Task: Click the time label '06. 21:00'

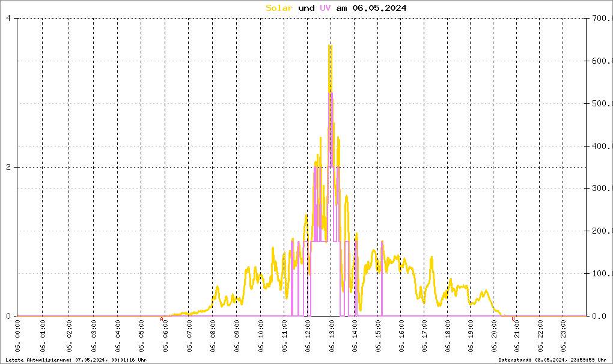Action: pyautogui.click(x=517, y=336)
